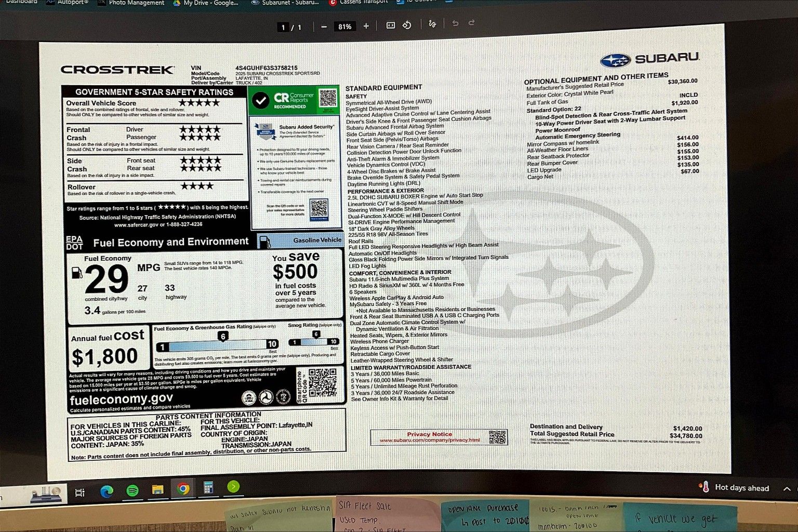Click the 29 combined MPG figure
Image resolution: width=798 pixels, height=532 pixels.
107,280
